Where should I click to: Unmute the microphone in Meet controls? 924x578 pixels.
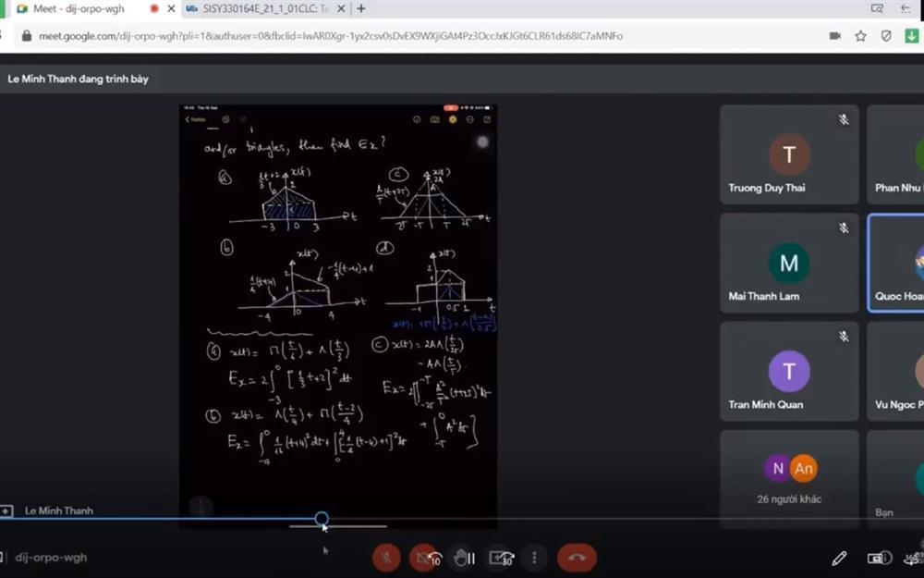386,558
